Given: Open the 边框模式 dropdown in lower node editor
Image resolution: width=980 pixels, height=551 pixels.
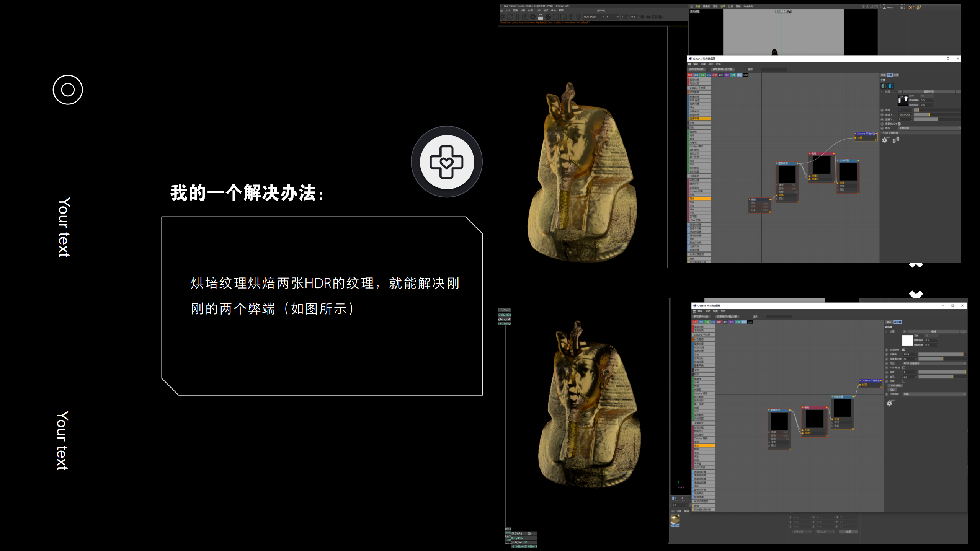Looking at the screenshot, I should (934, 394).
